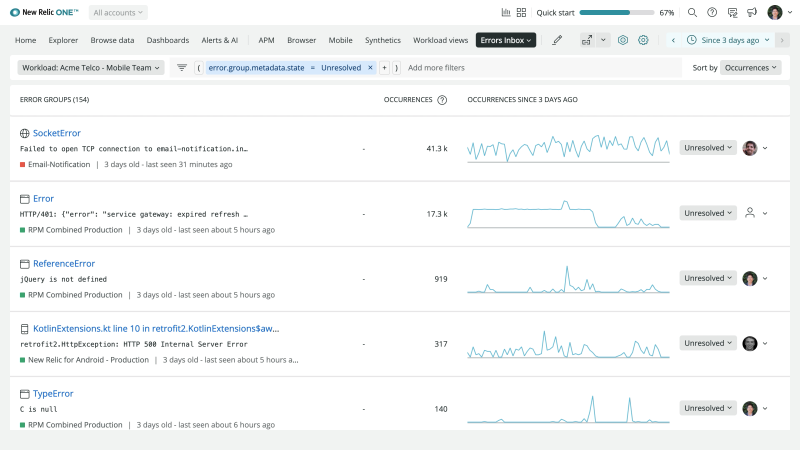Assign a user to the Error group
Screen dimensions: 800x450
click(749, 213)
